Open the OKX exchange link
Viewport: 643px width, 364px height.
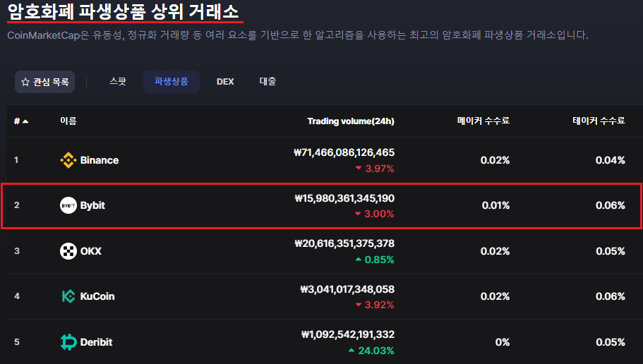coord(90,251)
